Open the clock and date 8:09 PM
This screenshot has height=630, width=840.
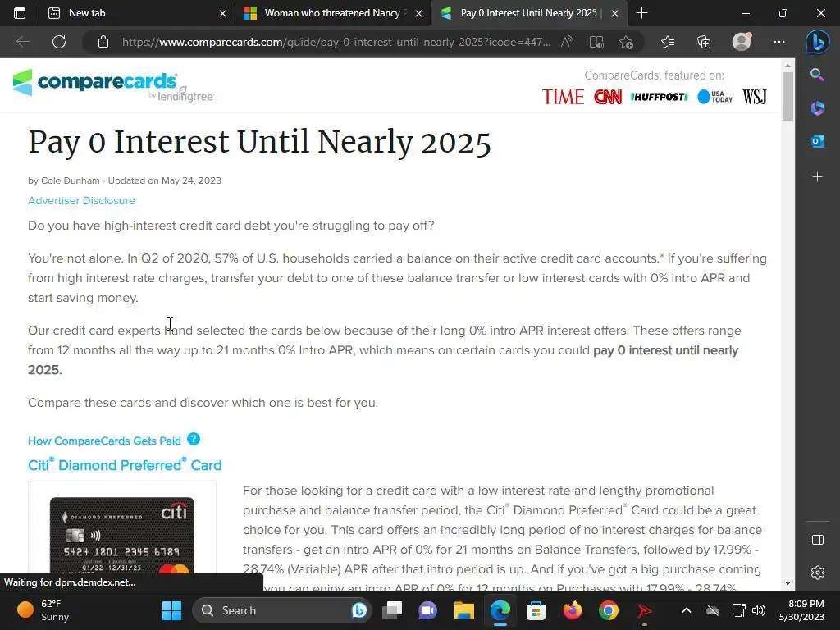click(801, 610)
